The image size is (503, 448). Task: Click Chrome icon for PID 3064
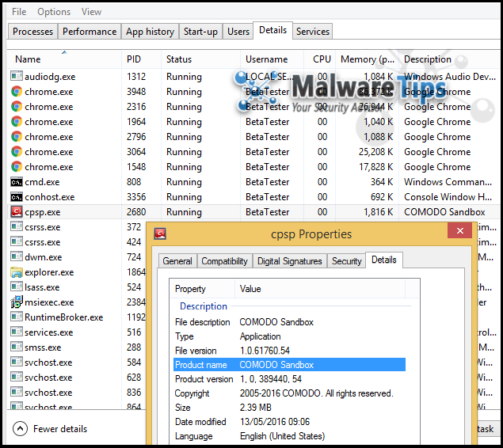pos(17,152)
